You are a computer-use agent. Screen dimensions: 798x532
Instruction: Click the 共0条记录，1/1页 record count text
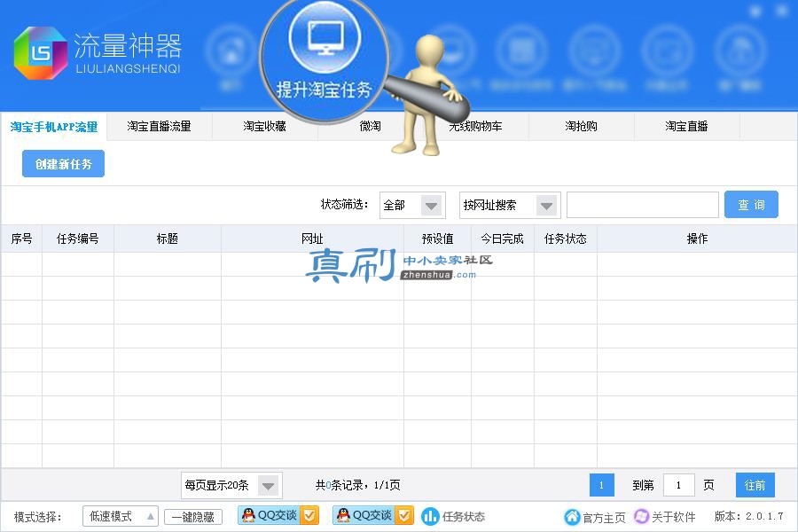(358, 485)
